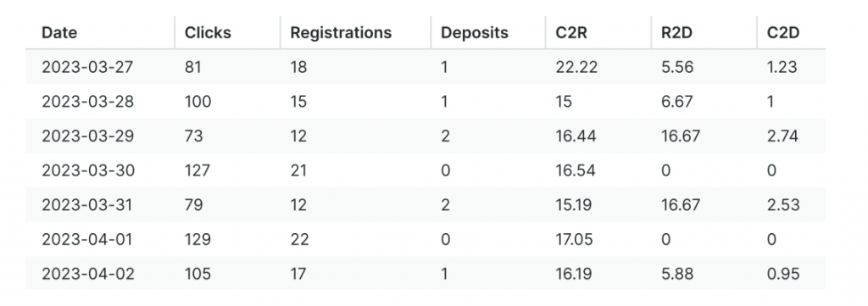Select the 2023-03-27 date cell
Viewport: 868px width, 306px height.
pos(88,67)
